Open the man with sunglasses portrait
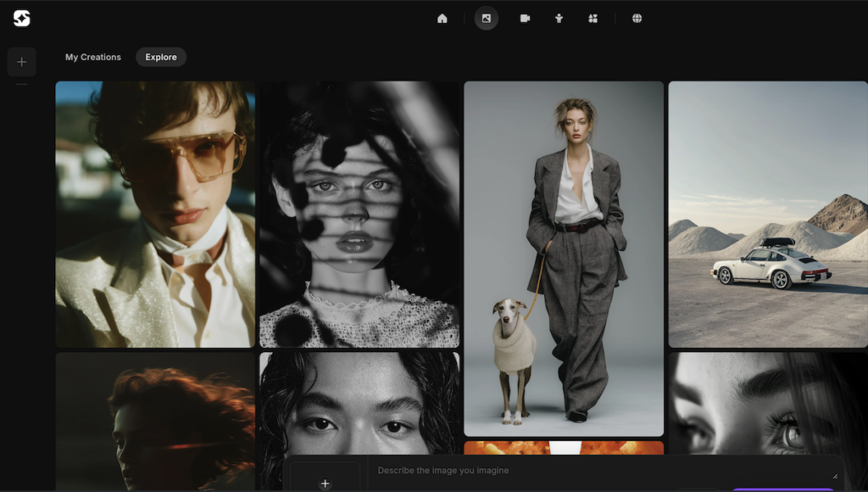 [x=155, y=214]
